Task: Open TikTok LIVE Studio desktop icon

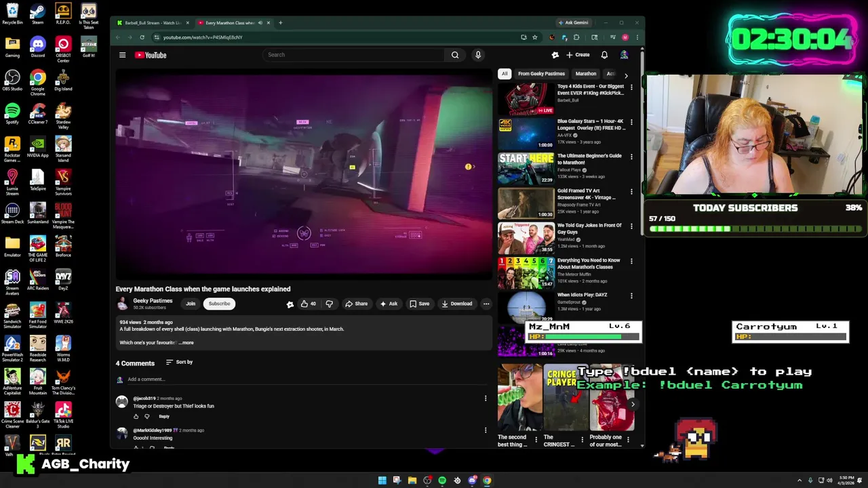Action: [x=63, y=415]
